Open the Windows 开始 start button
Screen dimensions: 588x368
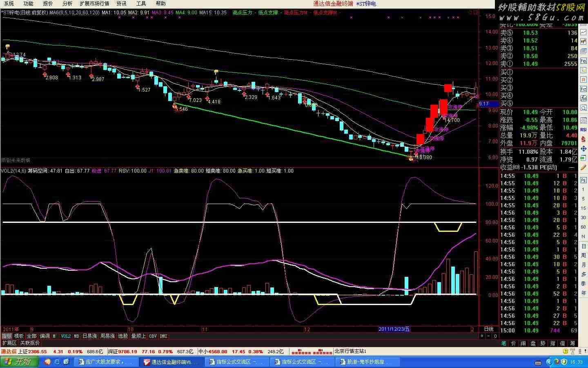point(20,362)
